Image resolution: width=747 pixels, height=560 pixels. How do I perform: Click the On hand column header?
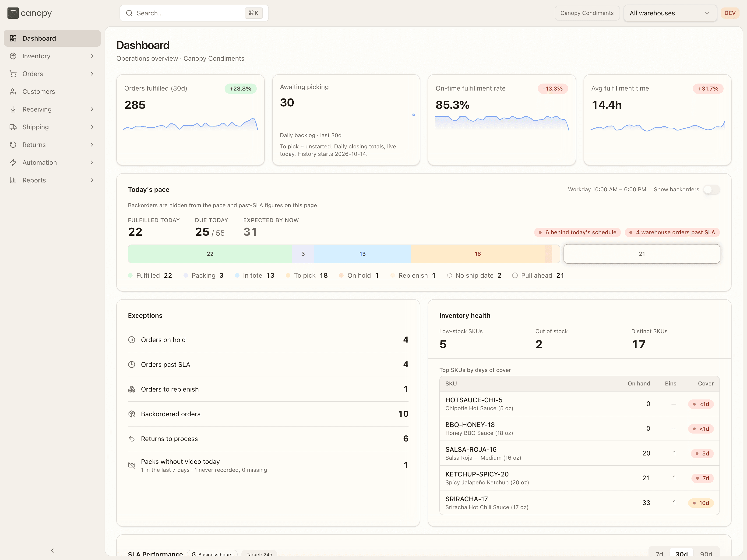[639, 383]
